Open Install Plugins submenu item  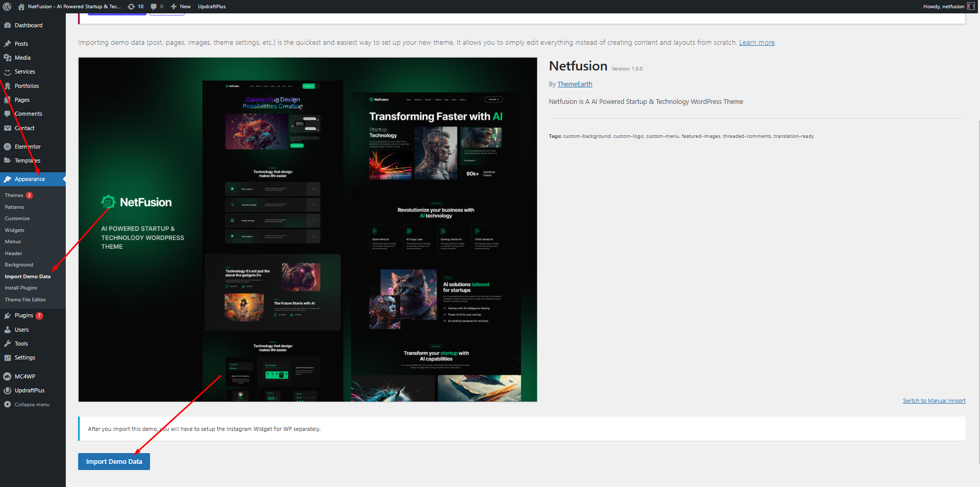click(21, 288)
